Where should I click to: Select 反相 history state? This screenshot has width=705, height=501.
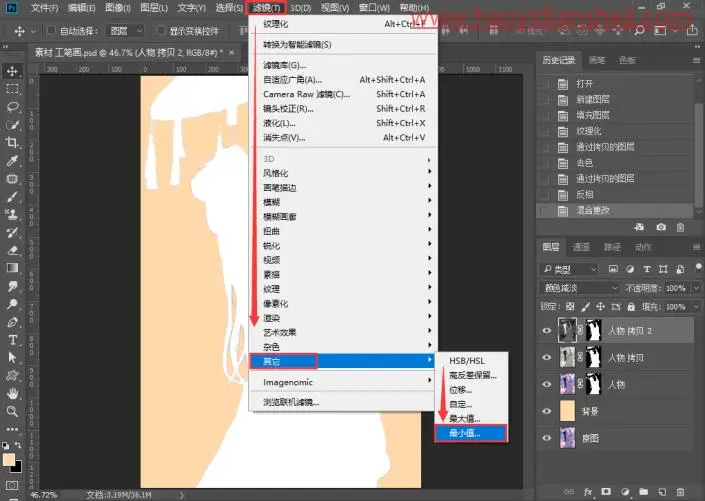[616, 194]
